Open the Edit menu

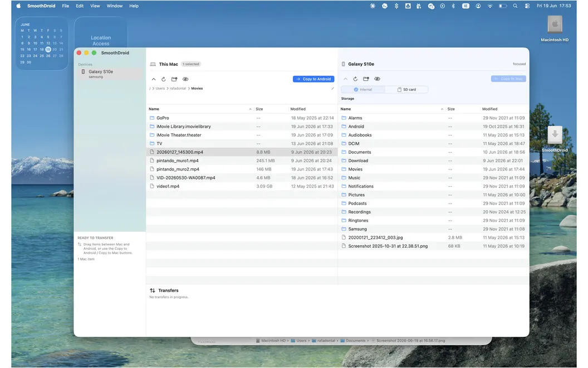[x=80, y=6]
